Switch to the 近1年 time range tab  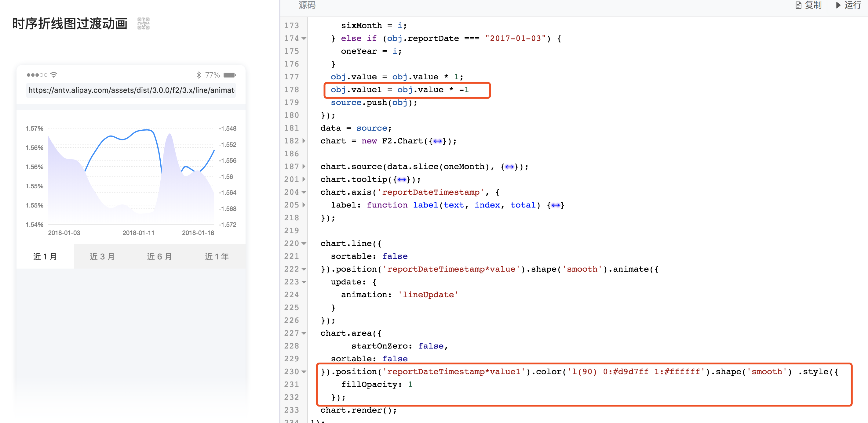217,256
